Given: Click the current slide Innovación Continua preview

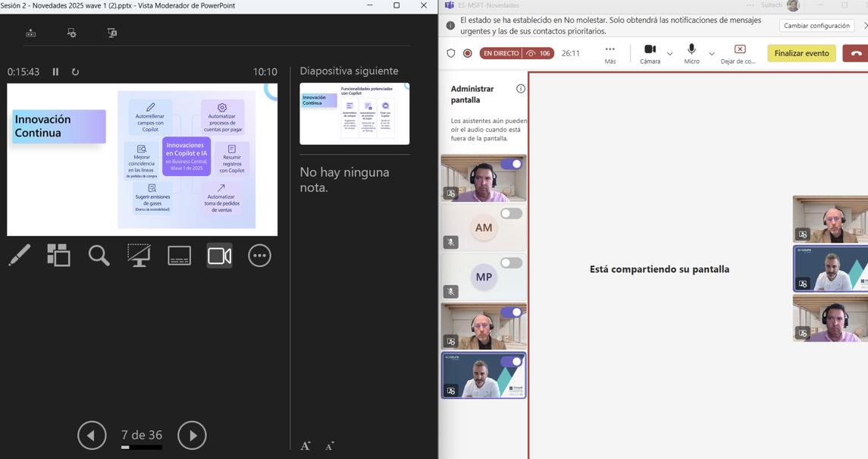Looking at the screenshot, I should [x=143, y=159].
